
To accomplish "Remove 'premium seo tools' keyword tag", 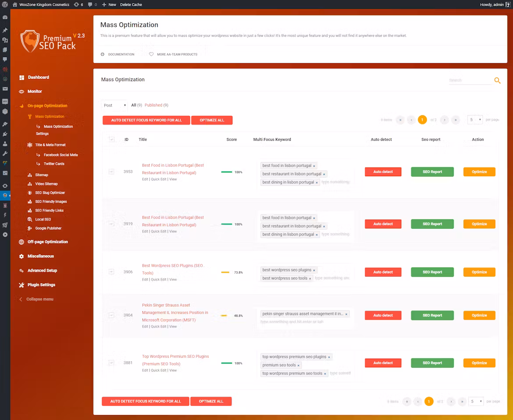I will coord(299,365).
